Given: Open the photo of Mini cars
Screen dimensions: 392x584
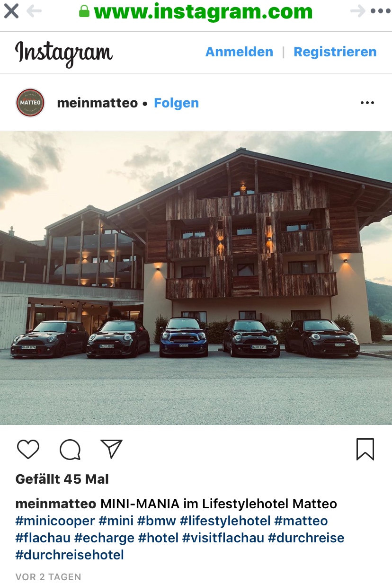Looking at the screenshot, I should coord(196,278).
